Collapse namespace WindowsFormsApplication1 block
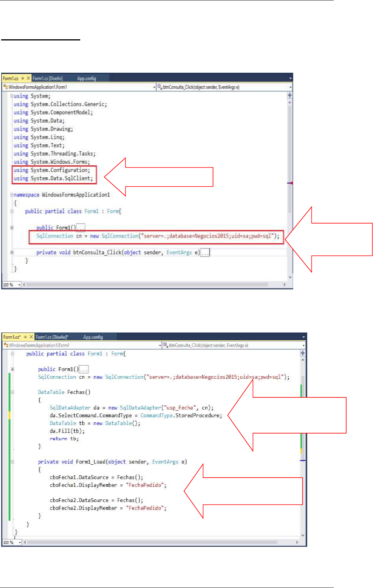373x588 pixels. click(x=12, y=194)
